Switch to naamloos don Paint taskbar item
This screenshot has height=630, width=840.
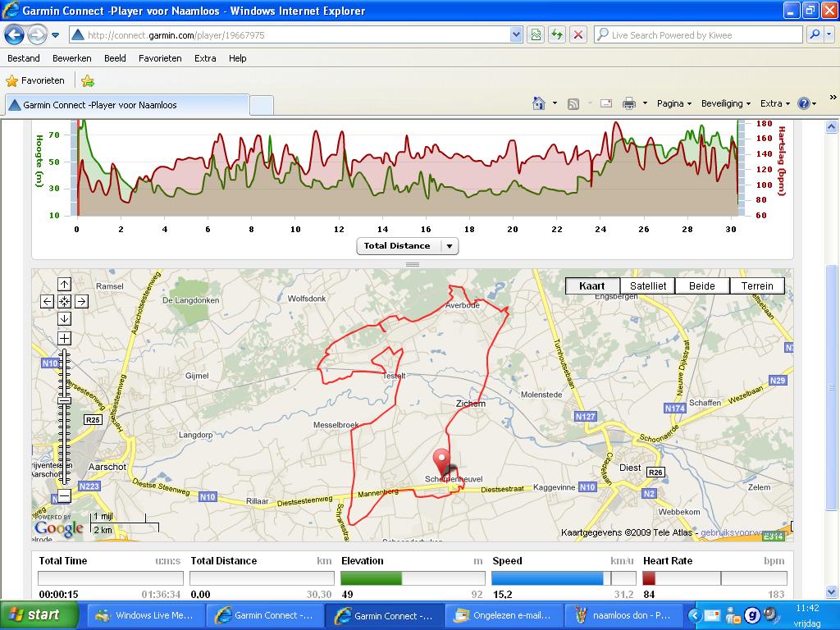tap(623, 615)
